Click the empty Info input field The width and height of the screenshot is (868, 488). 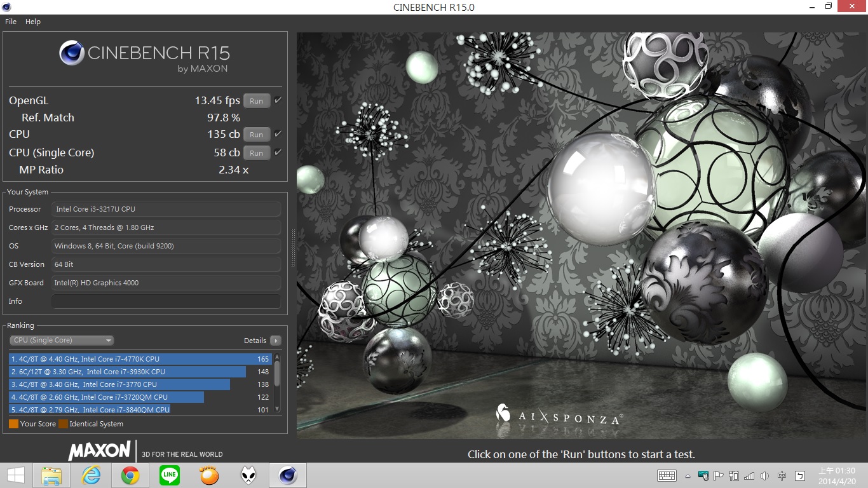tap(166, 301)
